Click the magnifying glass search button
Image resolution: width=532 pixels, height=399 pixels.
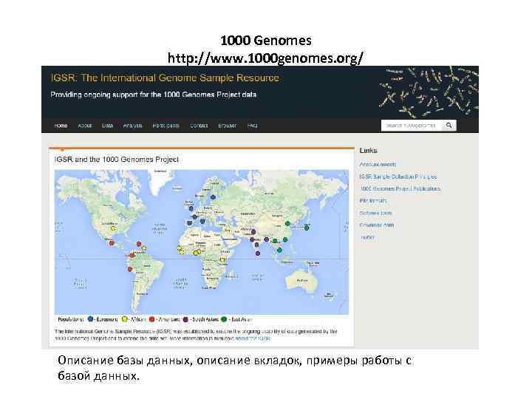449,126
